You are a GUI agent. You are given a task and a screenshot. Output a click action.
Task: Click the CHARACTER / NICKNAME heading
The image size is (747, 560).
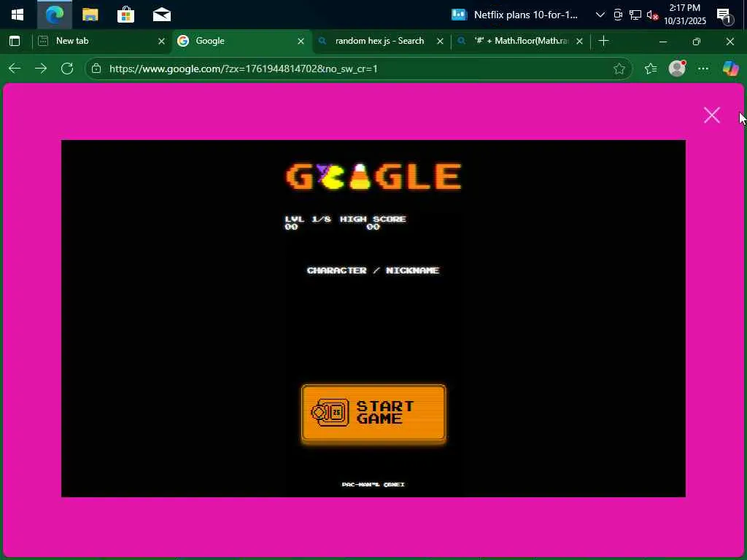[373, 271]
